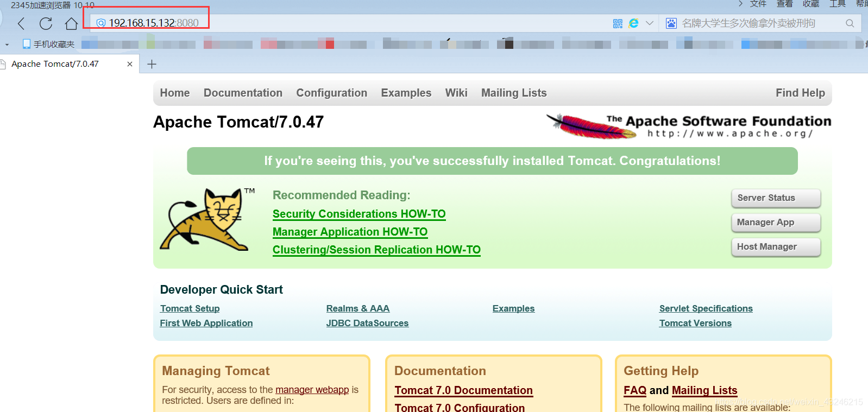Open the JDBC DataSources link
The image size is (868, 412).
(x=367, y=323)
